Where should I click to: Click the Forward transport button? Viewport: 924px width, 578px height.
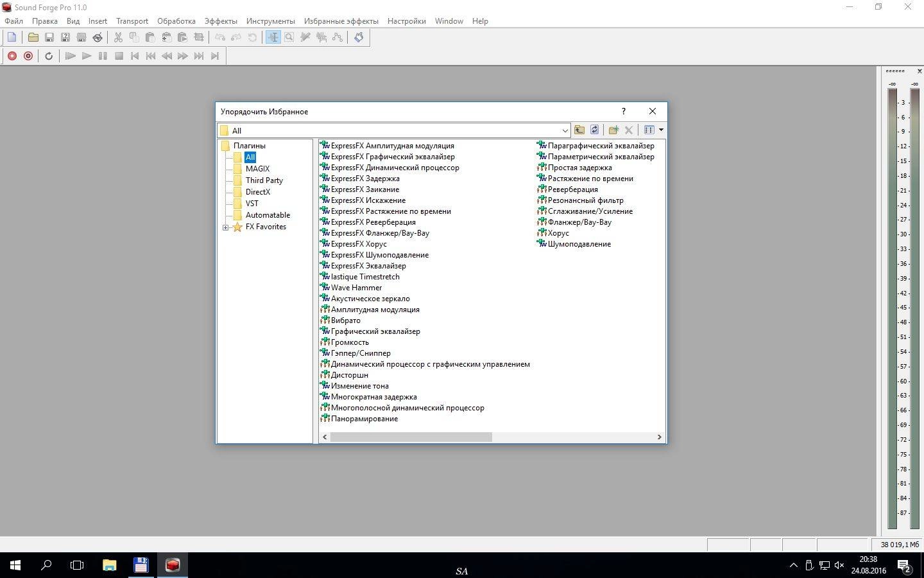tap(183, 56)
